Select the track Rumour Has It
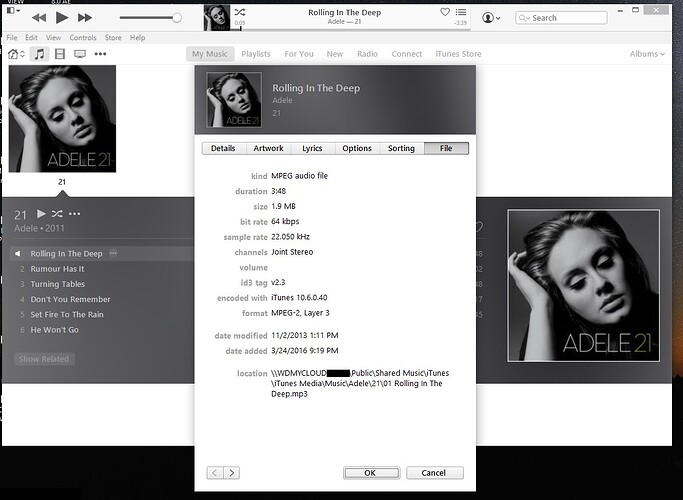 [x=57, y=269]
